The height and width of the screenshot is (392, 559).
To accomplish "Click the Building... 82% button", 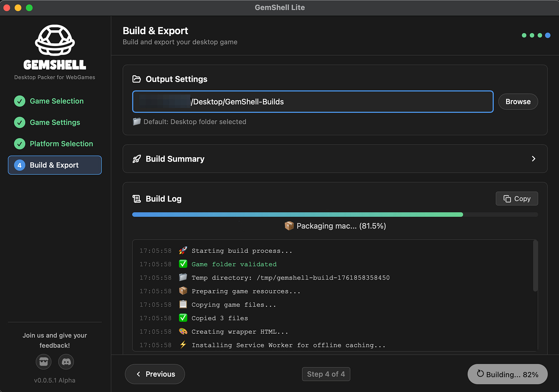I will pyautogui.click(x=508, y=374).
